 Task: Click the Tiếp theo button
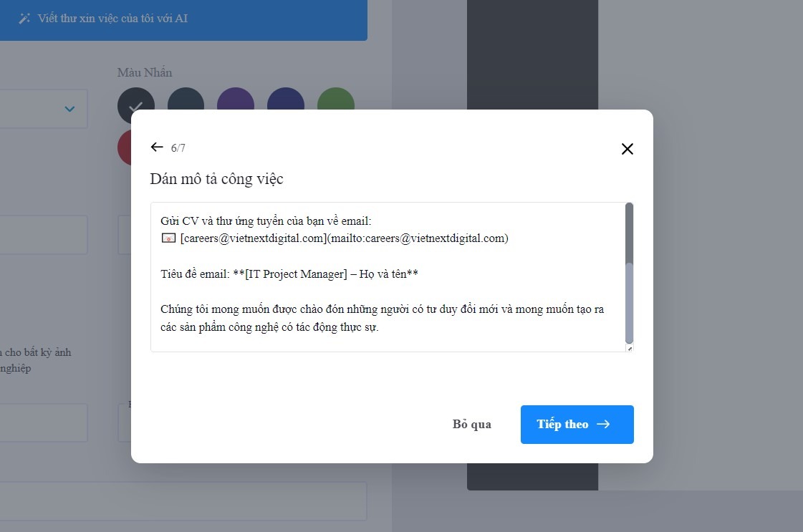(x=577, y=424)
